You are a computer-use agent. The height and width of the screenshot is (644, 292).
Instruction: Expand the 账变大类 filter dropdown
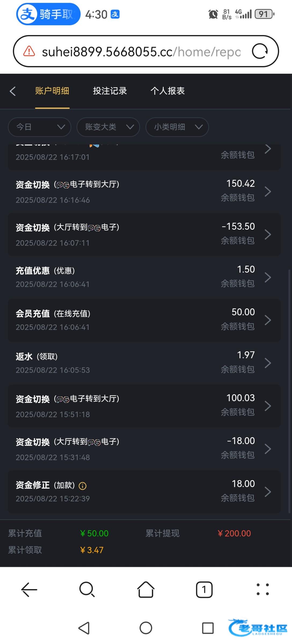point(108,127)
